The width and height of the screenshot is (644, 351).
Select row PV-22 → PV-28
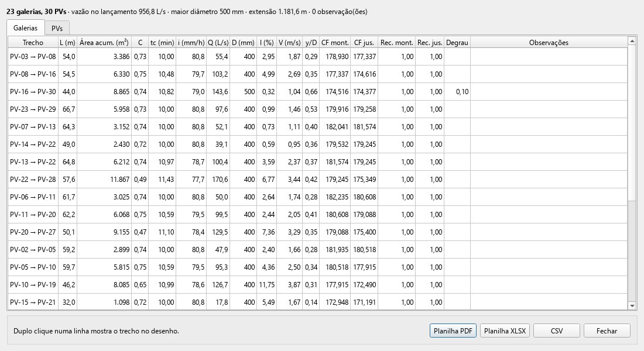(x=317, y=180)
